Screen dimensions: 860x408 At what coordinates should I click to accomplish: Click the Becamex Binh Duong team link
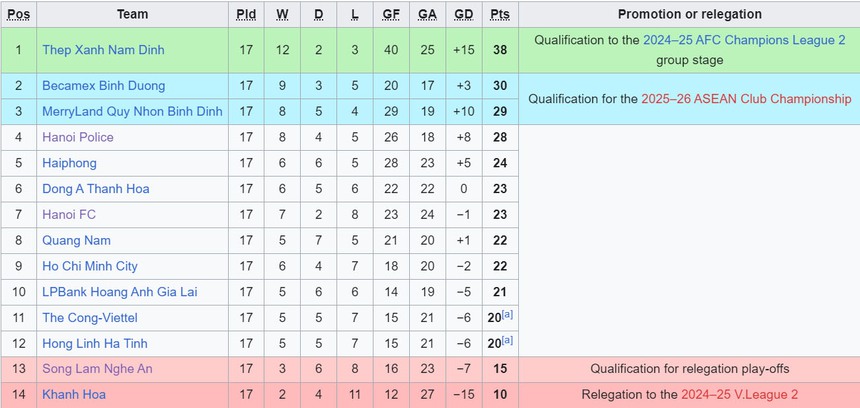click(103, 86)
